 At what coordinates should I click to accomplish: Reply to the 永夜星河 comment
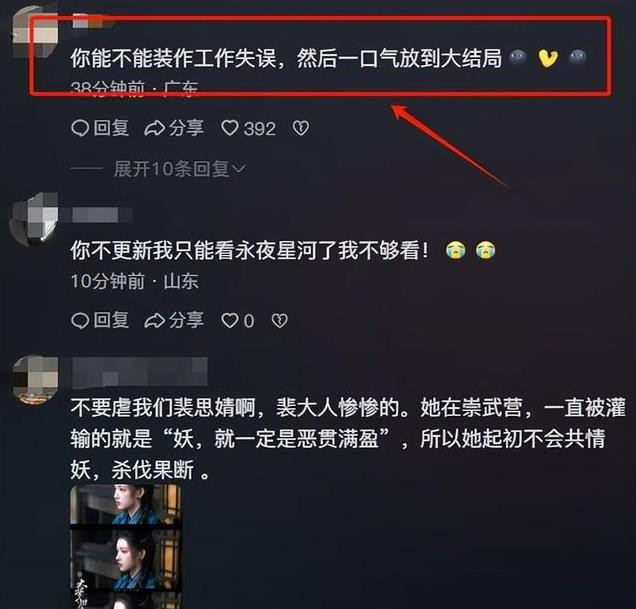(x=100, y=321)
